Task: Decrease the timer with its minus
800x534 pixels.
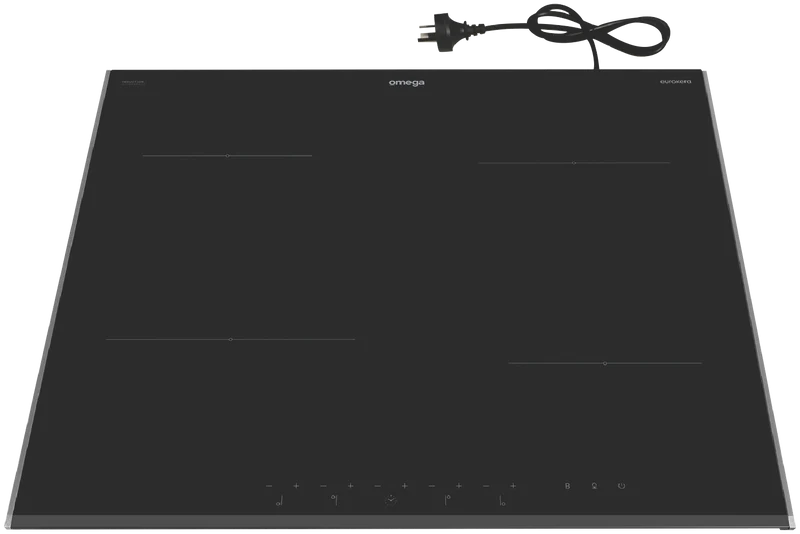Action: pos(377,486)
